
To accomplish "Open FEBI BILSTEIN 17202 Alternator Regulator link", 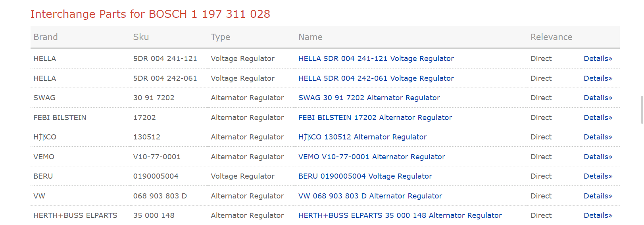I will [375, 118].
